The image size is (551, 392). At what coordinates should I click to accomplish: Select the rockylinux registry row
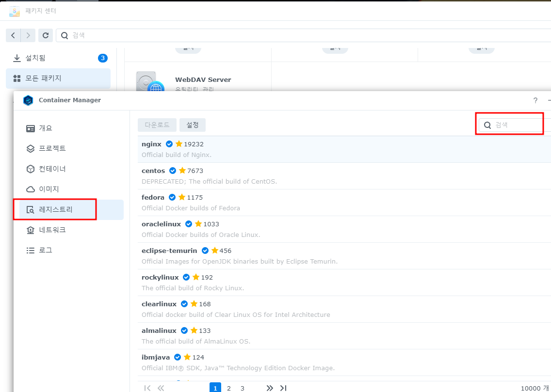pos(344,282)
